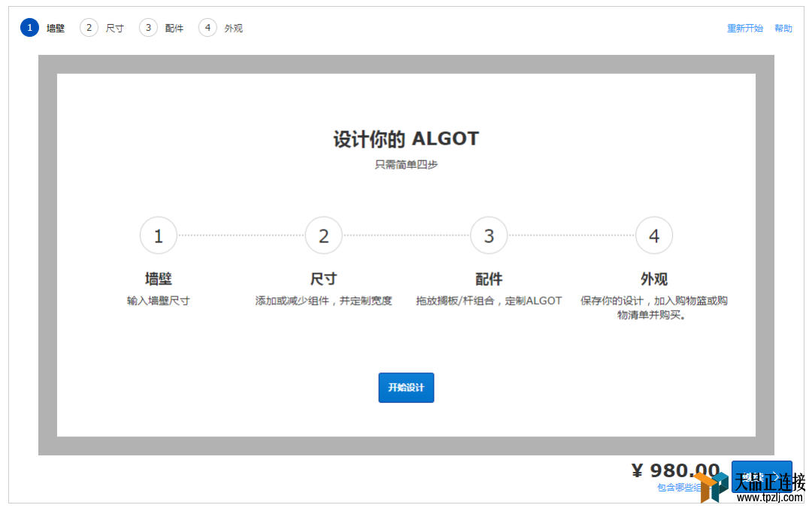Click the dialog title 设计你的 ALGOT
Image resolution: width=812 pixels, height=508 pixels.
tap(406, 139)
